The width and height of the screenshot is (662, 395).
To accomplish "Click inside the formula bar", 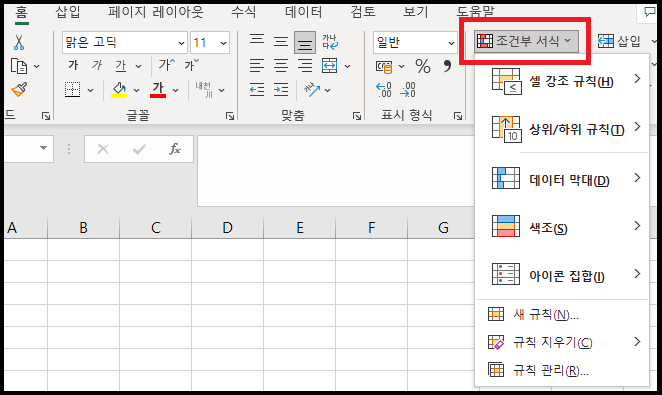I will (336, 171).
